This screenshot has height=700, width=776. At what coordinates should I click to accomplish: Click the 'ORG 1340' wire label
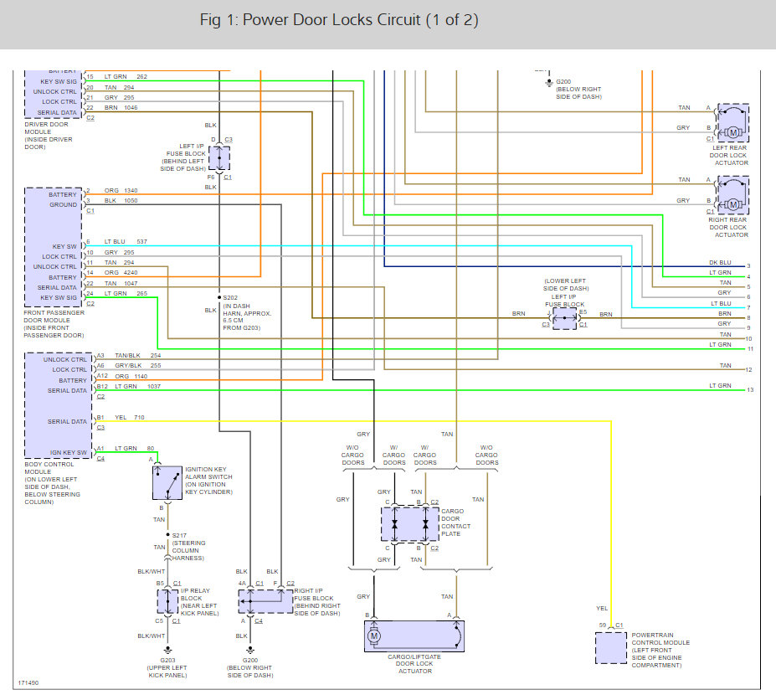coord(121,191)
